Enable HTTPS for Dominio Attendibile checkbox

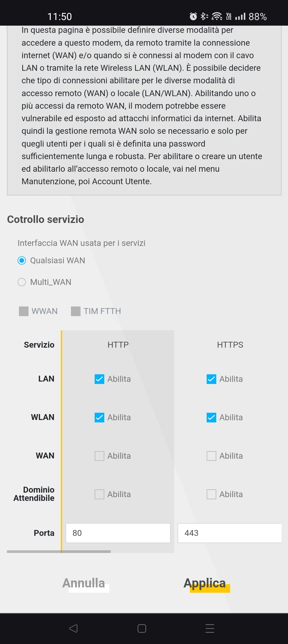[x=211, y=494]
